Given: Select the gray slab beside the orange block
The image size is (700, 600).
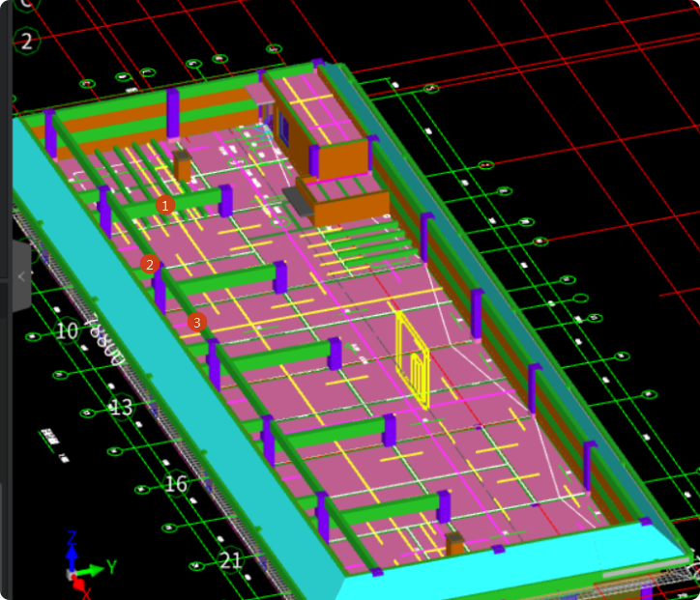Looking at the screenshot, I should coord(297,201).
